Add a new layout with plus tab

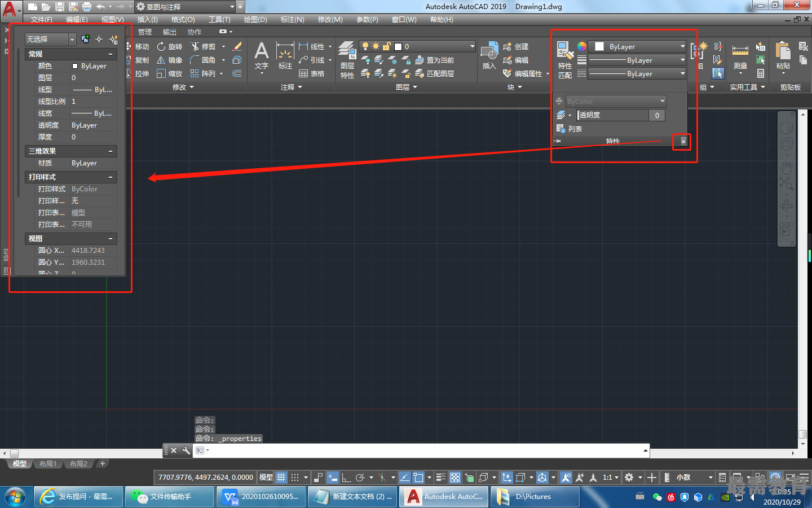point(102,464)
